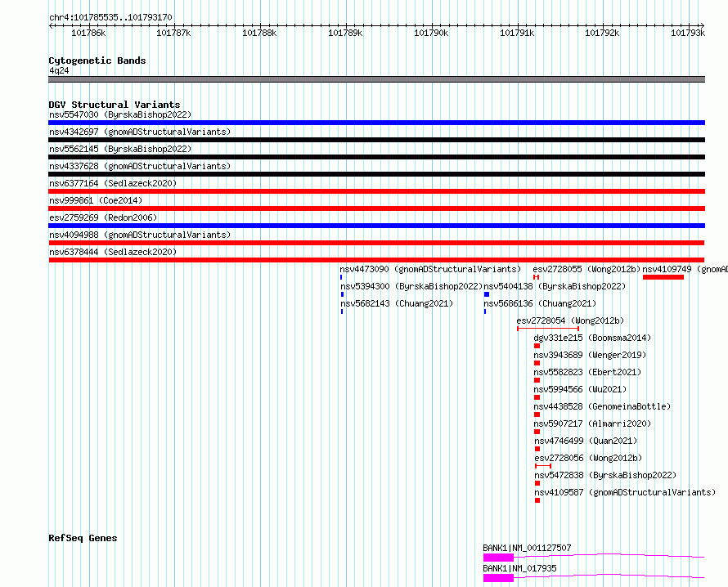Viewport: 728px width, 587px height.
Task: Open the BANK1|NM_017935 gene label
Action: tap(519, 568)
